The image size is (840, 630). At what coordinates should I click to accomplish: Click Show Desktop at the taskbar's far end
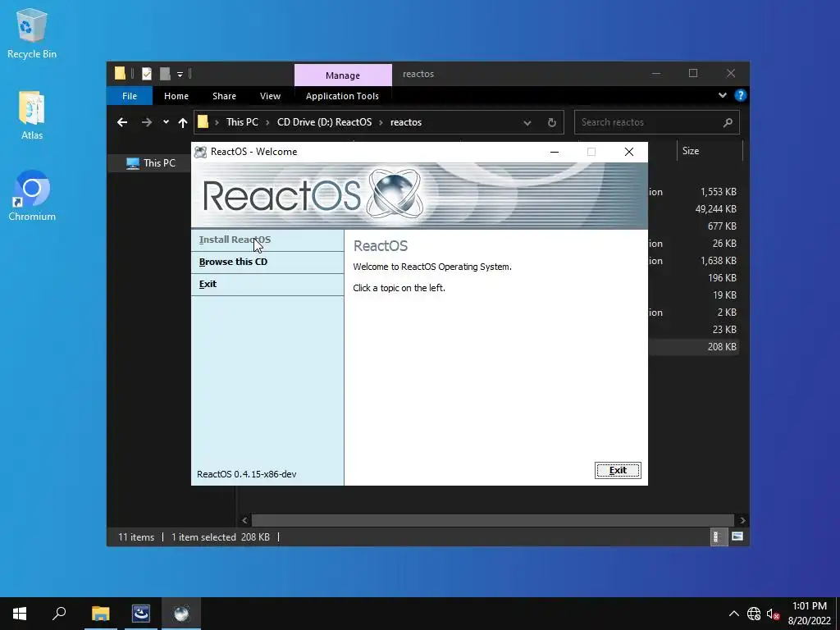pyautogui.click(x=838, y=614)
